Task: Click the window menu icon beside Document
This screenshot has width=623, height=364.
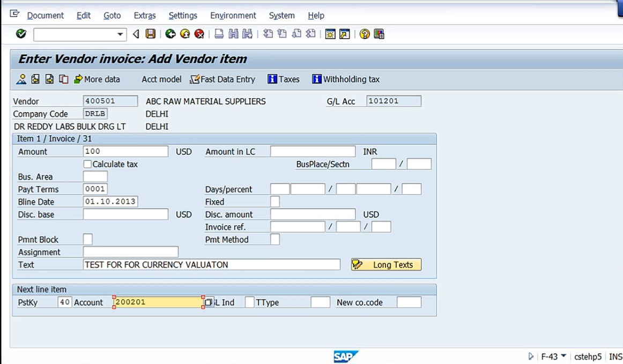Action: point(14,14)
